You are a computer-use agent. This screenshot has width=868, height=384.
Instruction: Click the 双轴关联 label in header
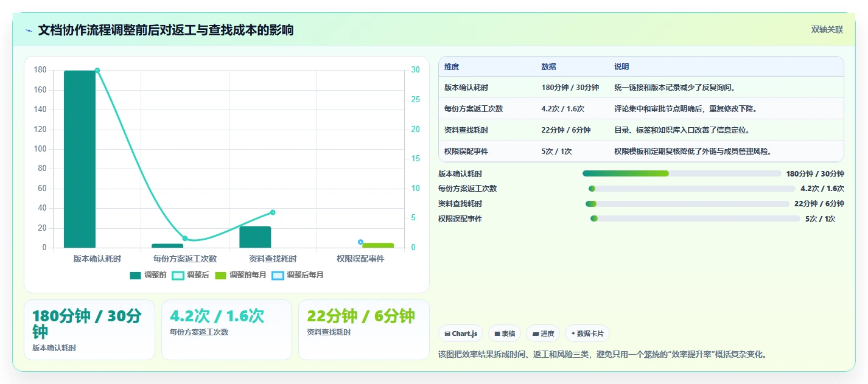tap(827, 30)
